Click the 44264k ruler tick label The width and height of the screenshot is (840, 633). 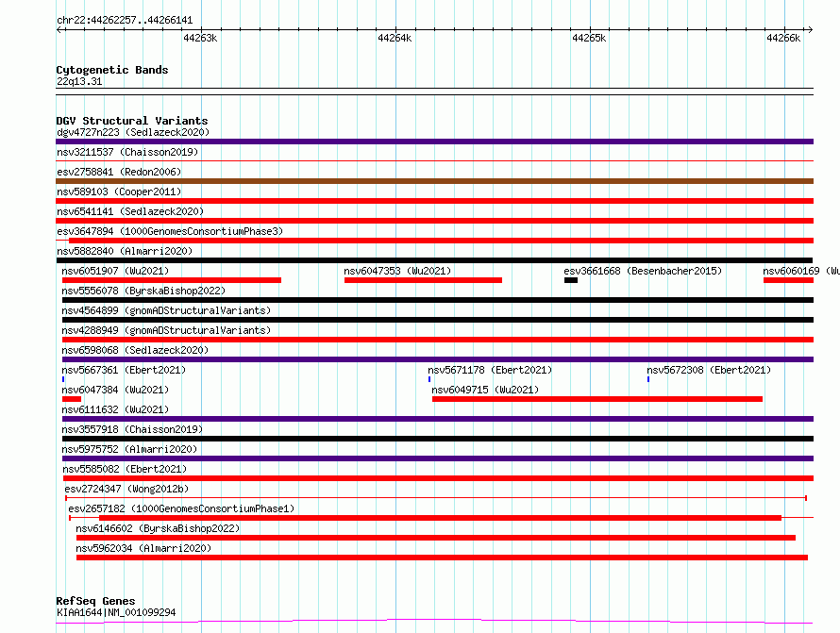(x=395, y=38)
